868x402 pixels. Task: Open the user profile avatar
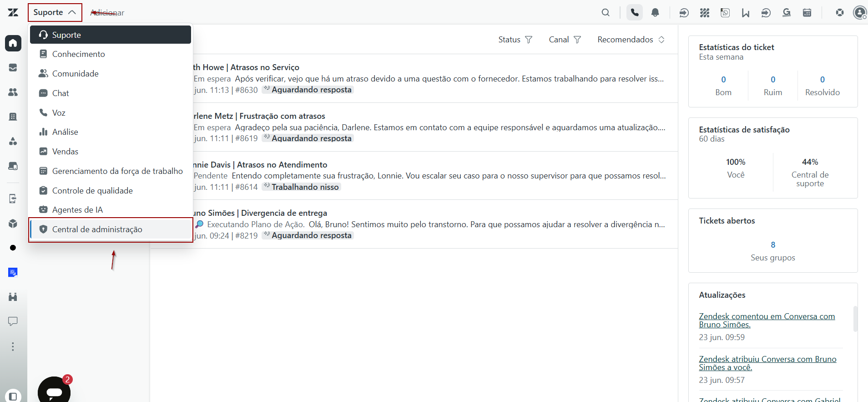(x=860, y=12)
